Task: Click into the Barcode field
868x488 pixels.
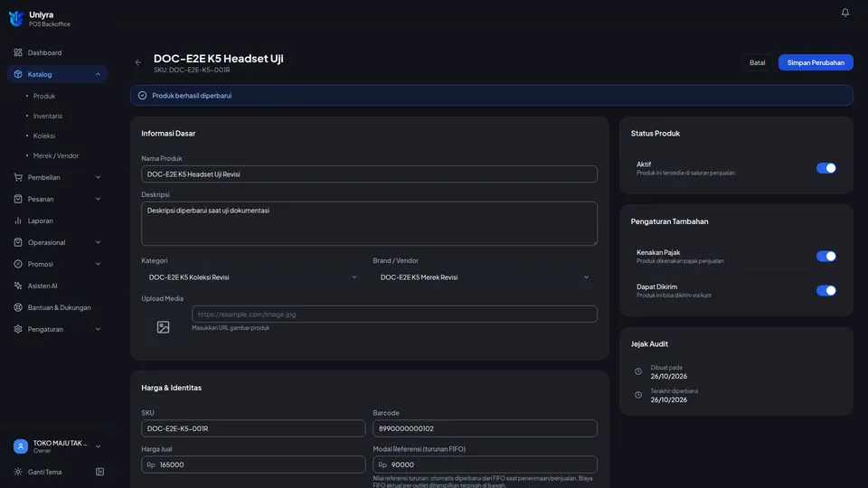Action: click(485, 428)
